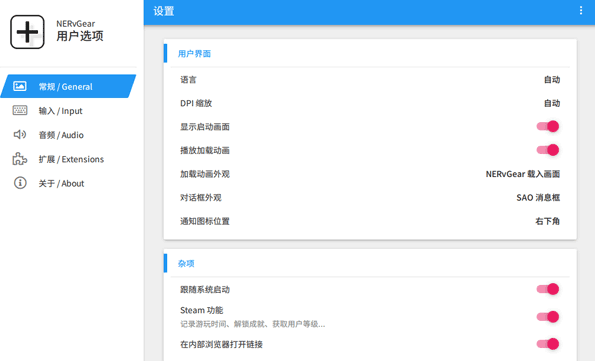Open the three-dot overflow menu

tap(581, 11)
